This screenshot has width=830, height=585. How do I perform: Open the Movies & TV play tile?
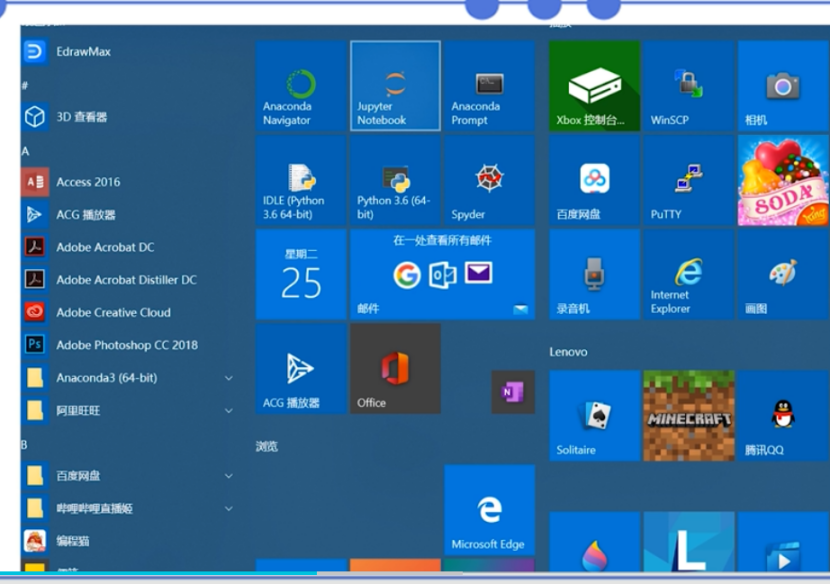(783, 541)
